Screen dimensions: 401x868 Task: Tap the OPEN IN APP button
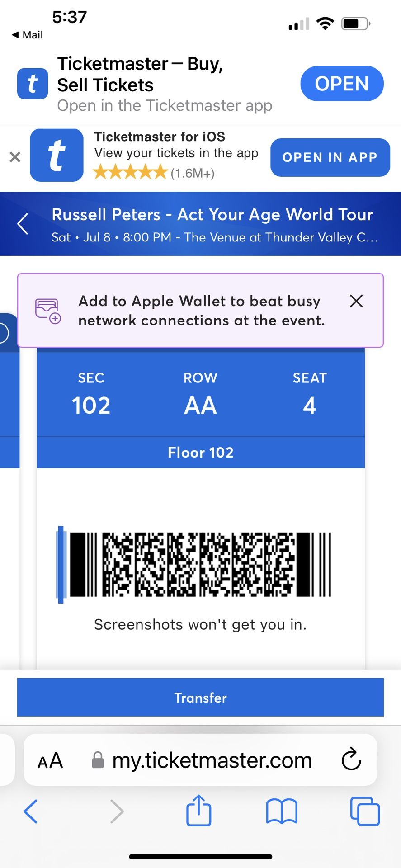click(330, 157)
